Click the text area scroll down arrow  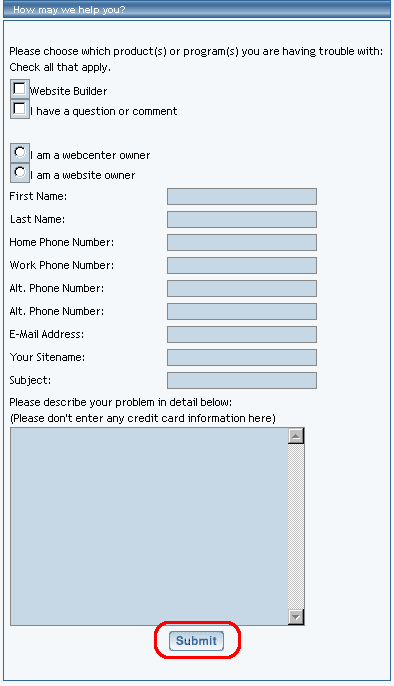[296, 617]
